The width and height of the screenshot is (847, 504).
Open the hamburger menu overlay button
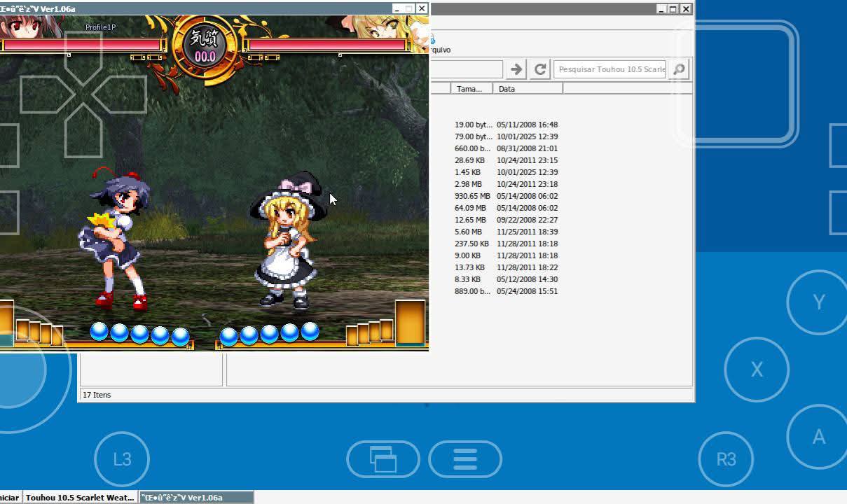coord(465,459)
